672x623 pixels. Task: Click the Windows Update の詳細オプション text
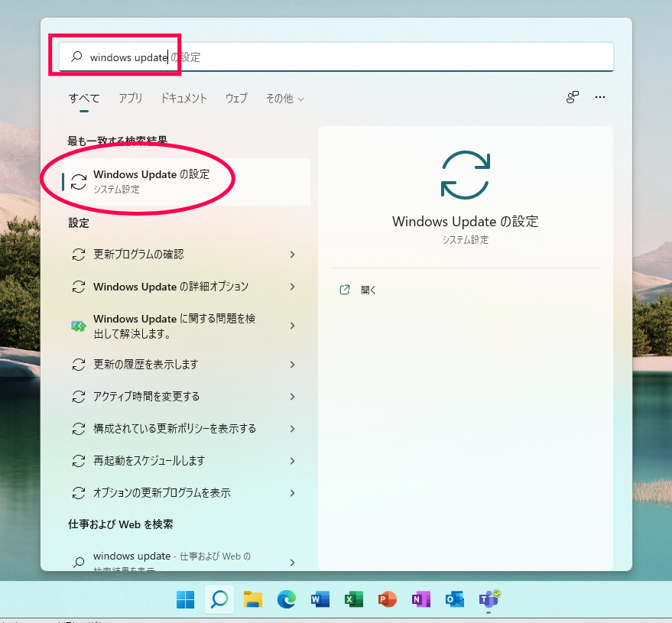pyautogui.click(x=171, y=287)
